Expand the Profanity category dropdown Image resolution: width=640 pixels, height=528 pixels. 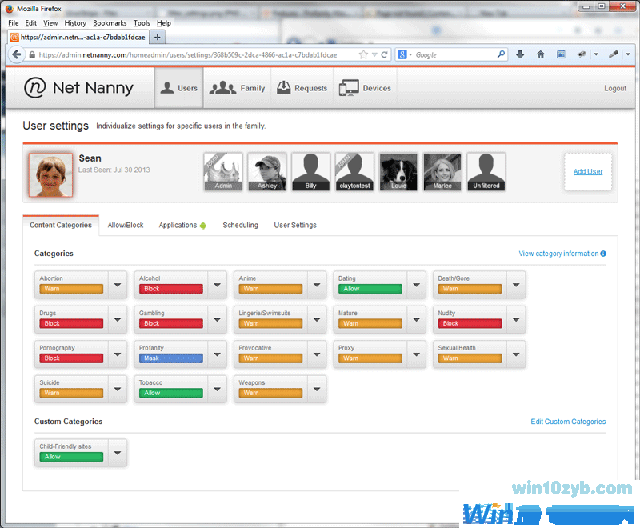(217, 355)
